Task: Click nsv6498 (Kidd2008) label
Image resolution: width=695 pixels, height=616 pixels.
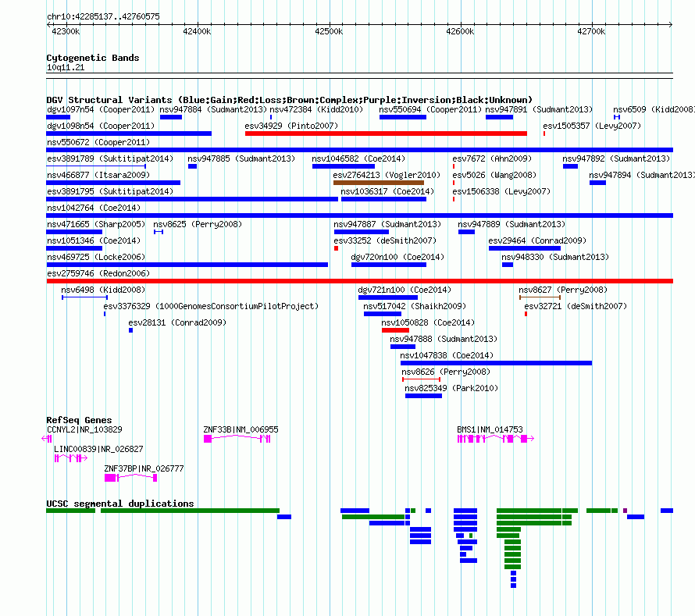Action: pyautogui.click(x=103, y=290)
